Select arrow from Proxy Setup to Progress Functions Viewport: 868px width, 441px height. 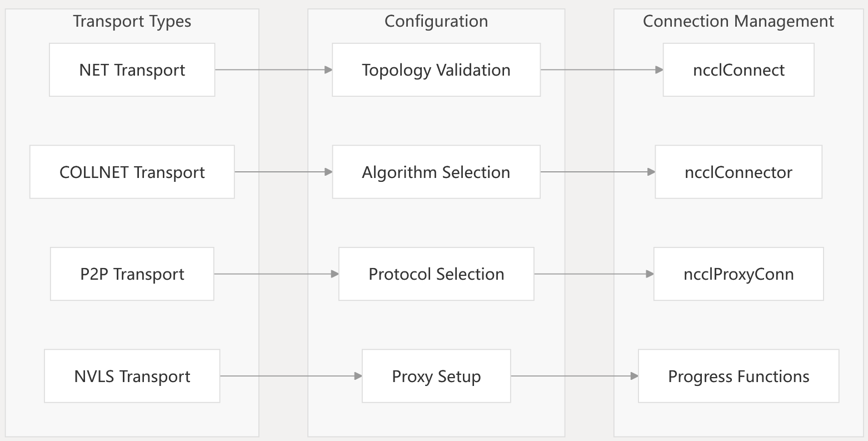point(574,376)
